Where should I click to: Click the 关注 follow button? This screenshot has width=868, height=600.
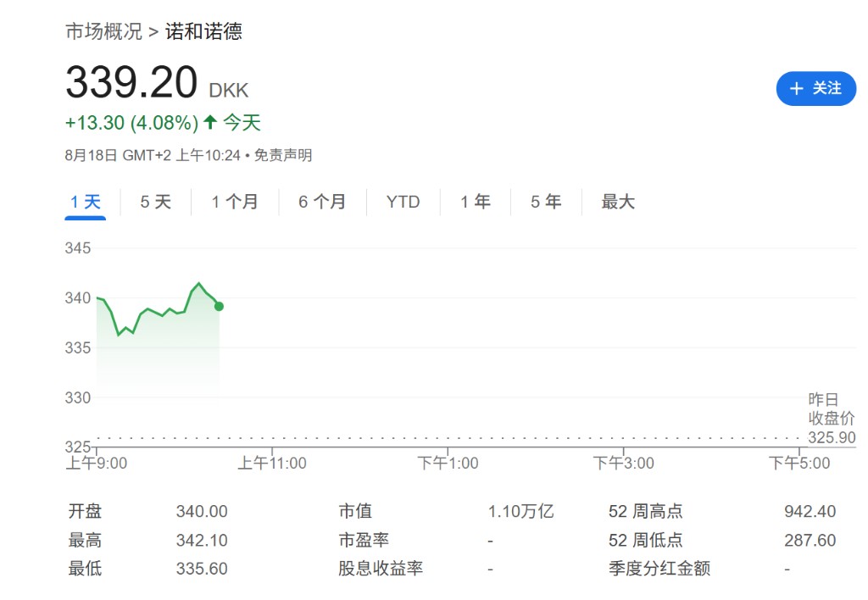816,88
